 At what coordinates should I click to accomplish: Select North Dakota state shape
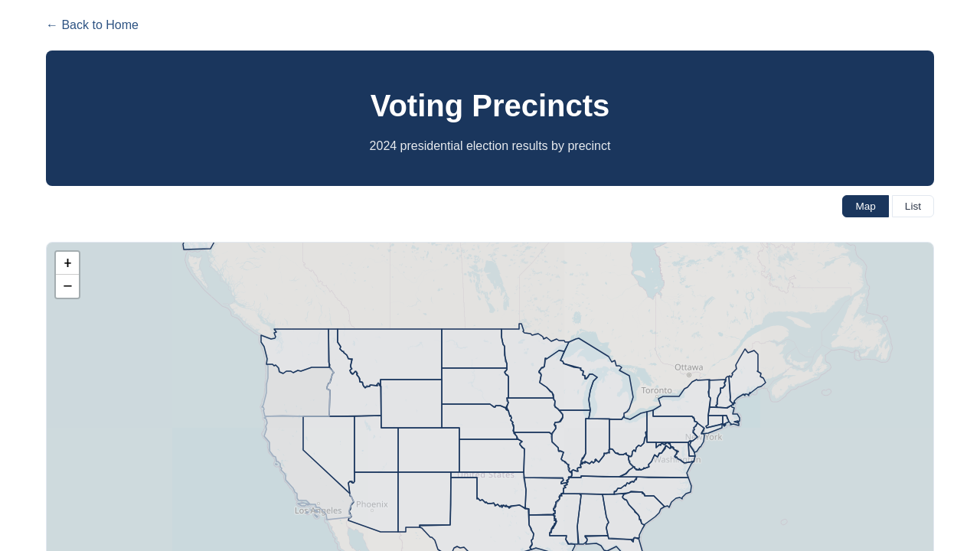tap(472, 349)
